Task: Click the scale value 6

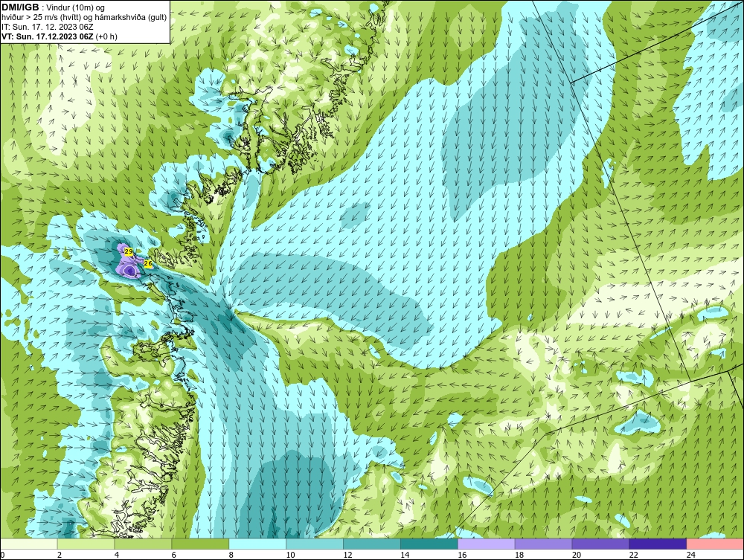Action: [173, 555]
